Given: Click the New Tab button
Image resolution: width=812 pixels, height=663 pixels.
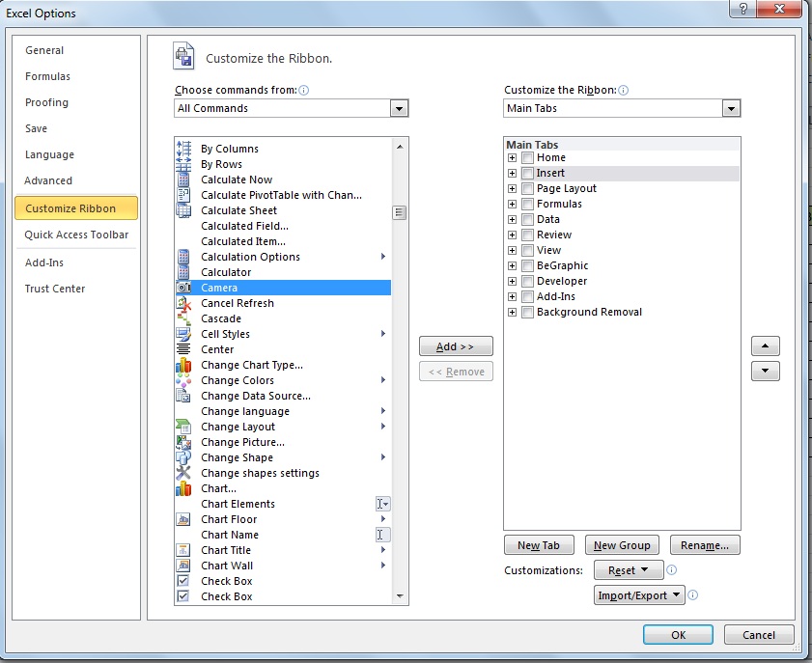Looking at the screenshot, I should [x=539, y=544].
